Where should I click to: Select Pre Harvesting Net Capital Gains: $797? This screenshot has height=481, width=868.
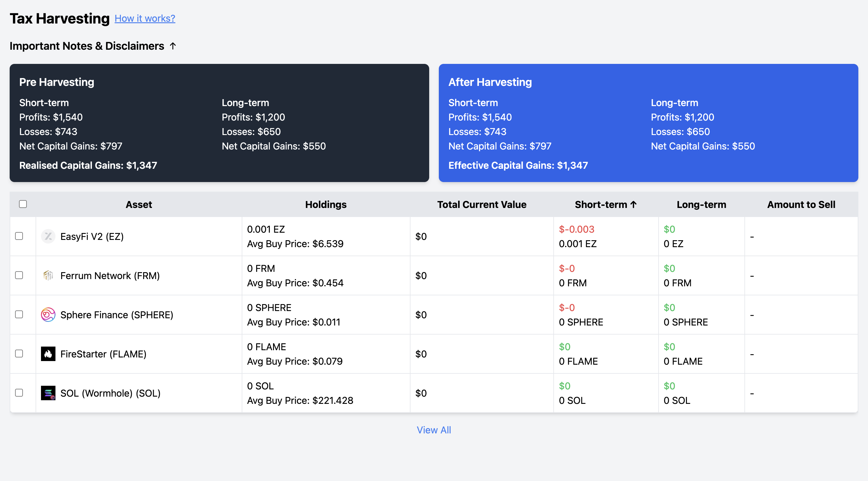pos(71,146)
